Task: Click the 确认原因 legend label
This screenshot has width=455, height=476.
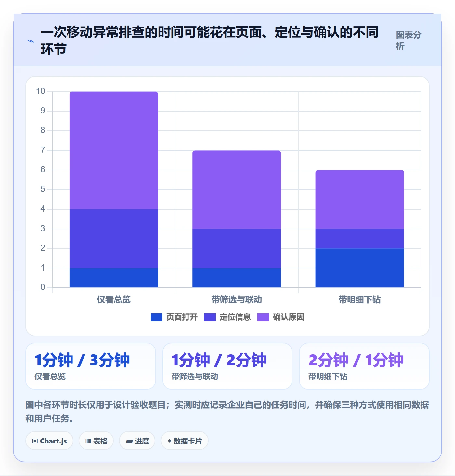Action: pyautogui.click(x=288, y=317)
